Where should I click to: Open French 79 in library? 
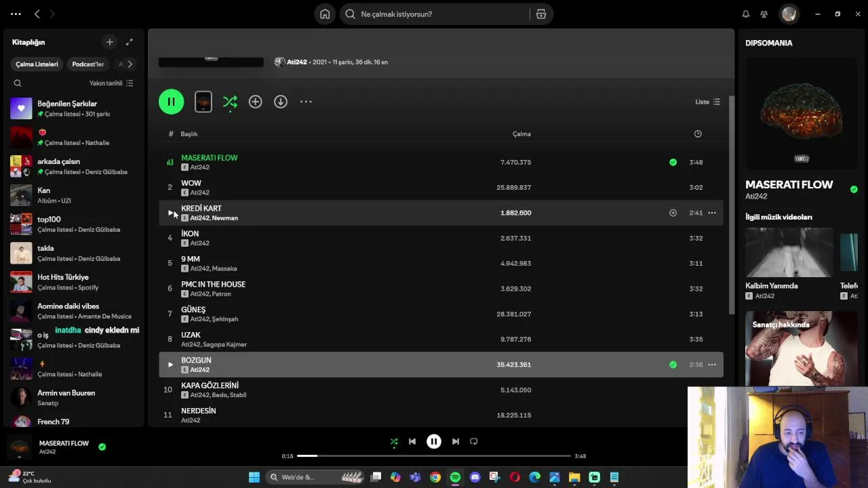tap(75, 421)
